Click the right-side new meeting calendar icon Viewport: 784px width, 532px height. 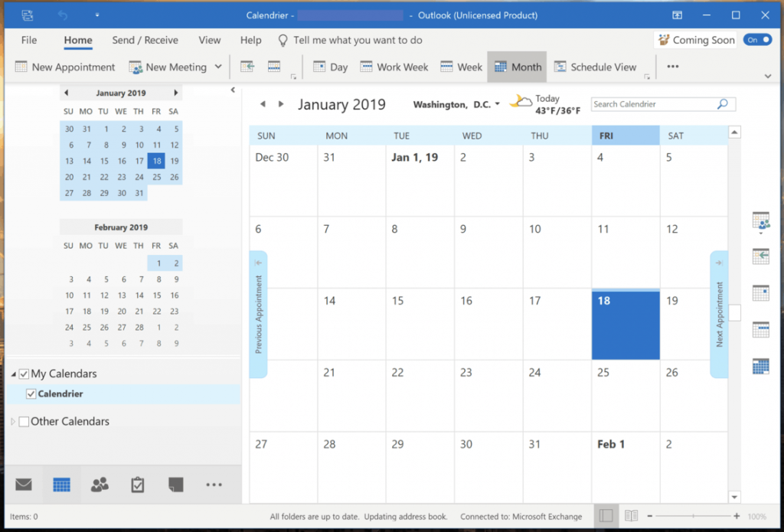coord(760,221)
